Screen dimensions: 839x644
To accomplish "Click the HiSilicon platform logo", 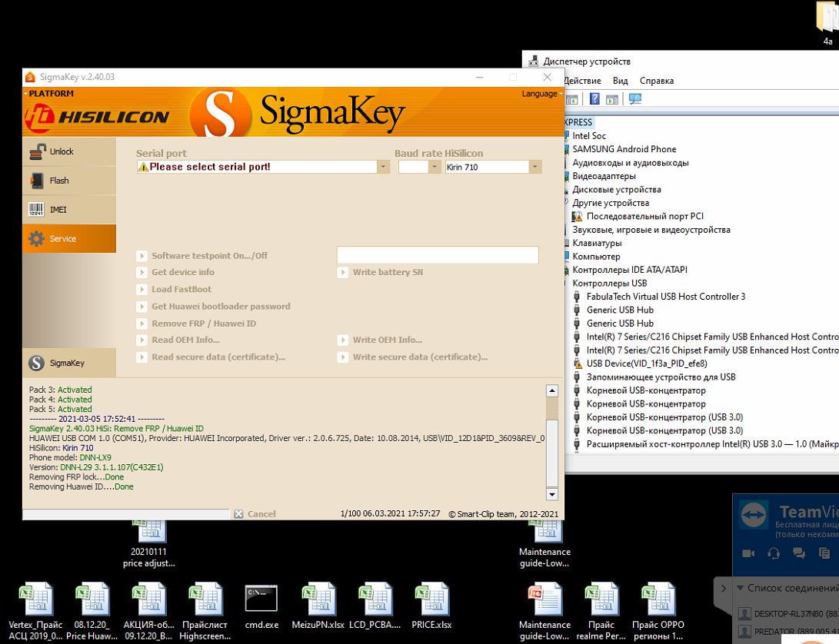I will click(x=98, y=117).
